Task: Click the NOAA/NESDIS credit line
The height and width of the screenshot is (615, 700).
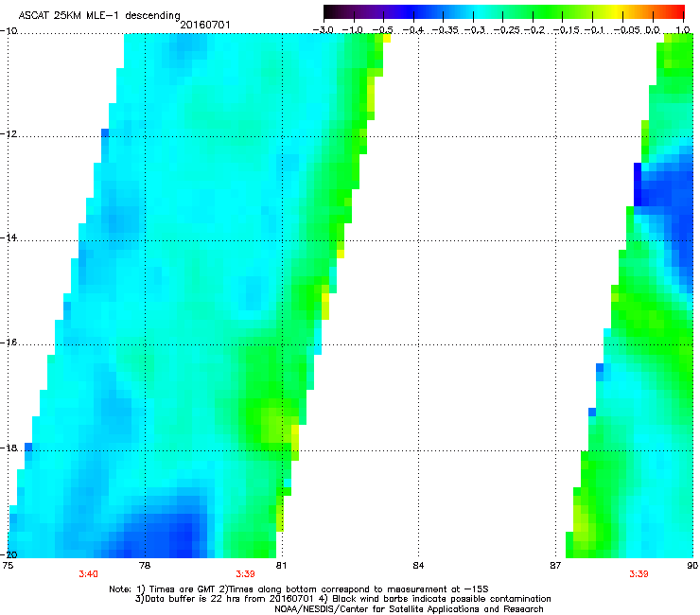Action: point(409,609)
